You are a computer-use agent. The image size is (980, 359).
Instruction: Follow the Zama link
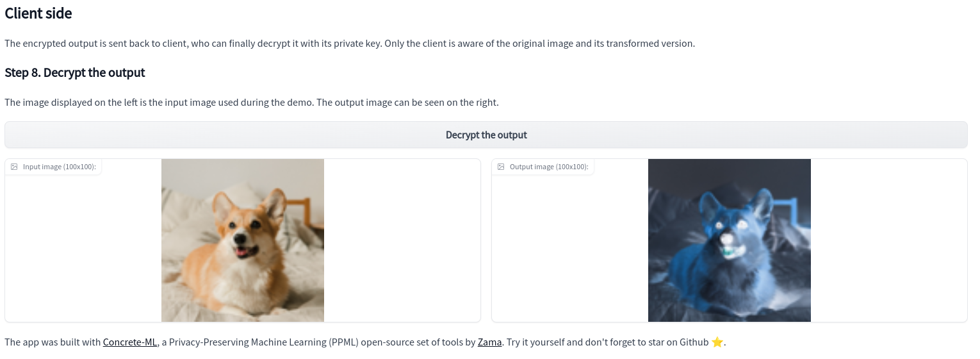coord(489,342)
